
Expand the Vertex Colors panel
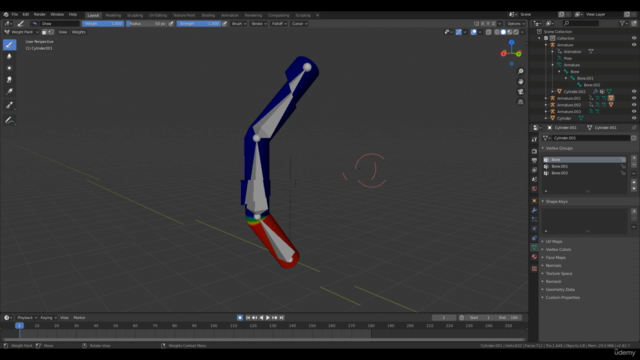tap(558, 249)
